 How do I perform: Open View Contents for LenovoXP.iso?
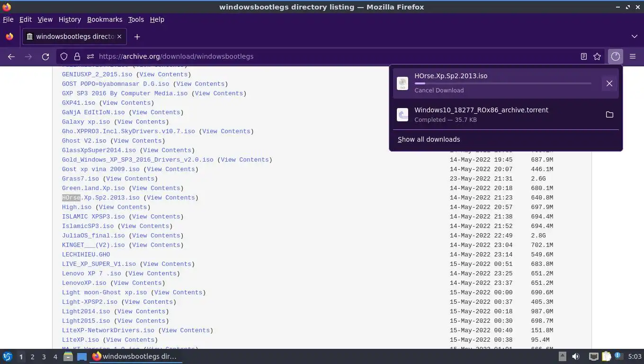137,283
